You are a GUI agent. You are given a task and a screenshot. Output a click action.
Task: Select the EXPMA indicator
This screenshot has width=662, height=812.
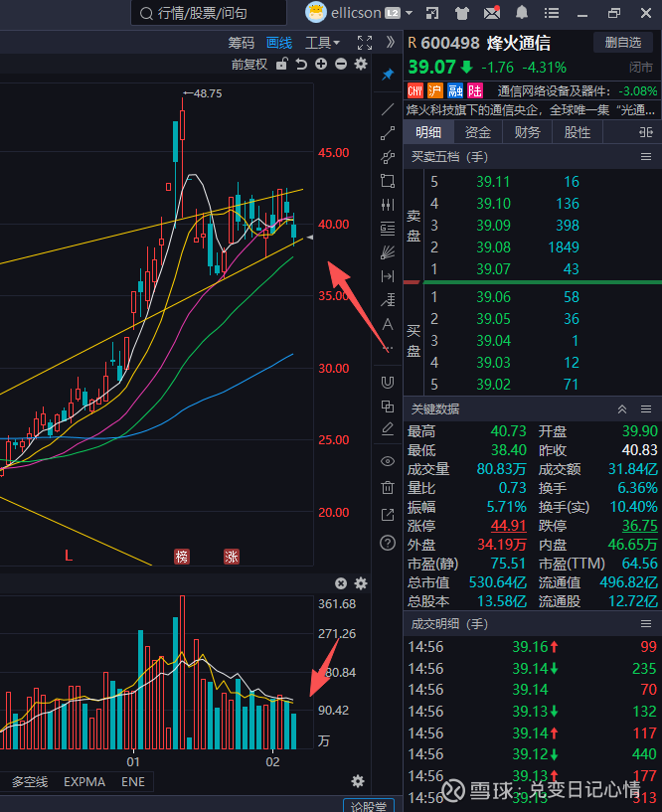(84, 782)
